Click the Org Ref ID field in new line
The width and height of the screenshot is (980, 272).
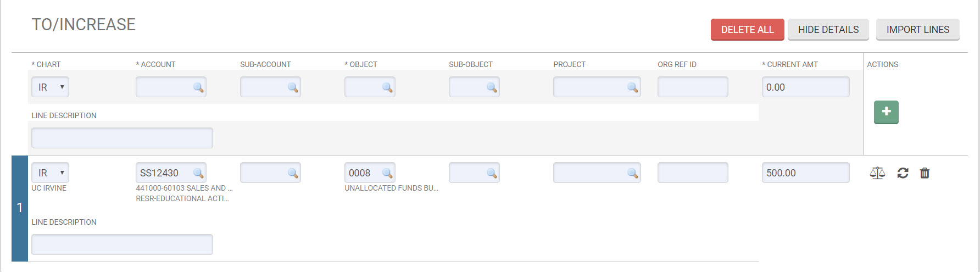(x=693, y=87)
